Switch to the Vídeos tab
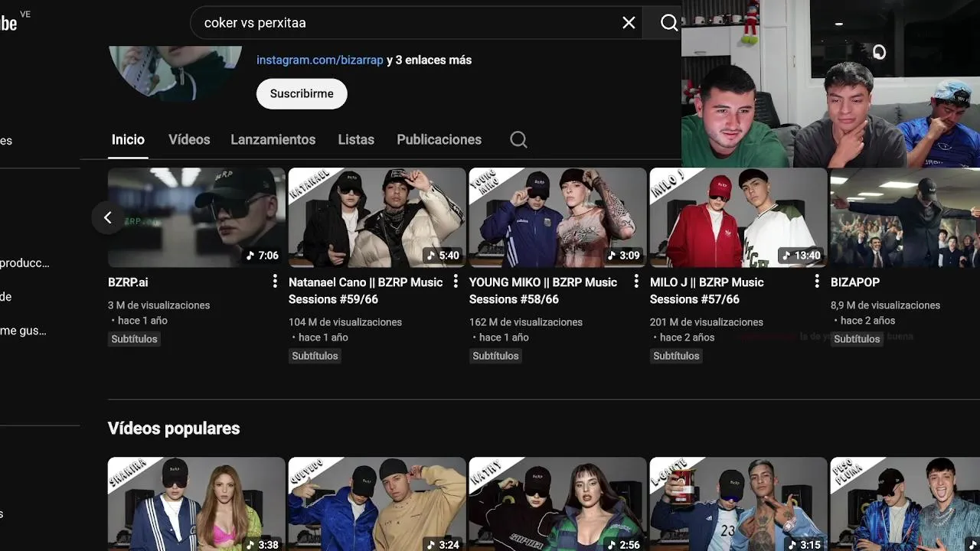 pyautogui.click(x=189, y=139)
